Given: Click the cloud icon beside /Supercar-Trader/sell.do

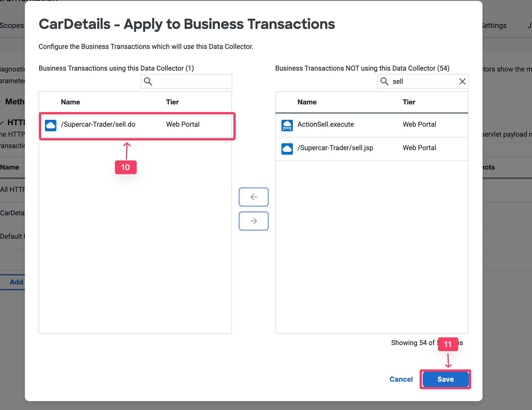Looking at the screenshot, I should coord(51,125).
